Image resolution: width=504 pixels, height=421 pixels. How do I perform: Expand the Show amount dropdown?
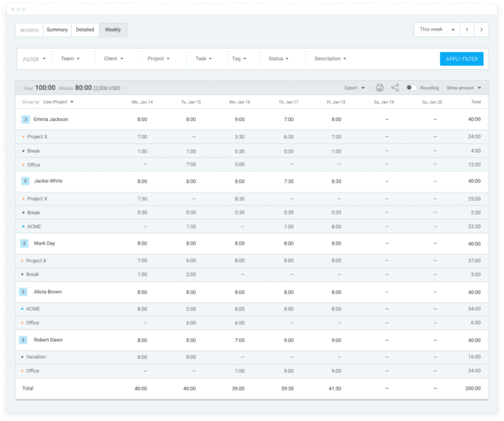point(463,88)
